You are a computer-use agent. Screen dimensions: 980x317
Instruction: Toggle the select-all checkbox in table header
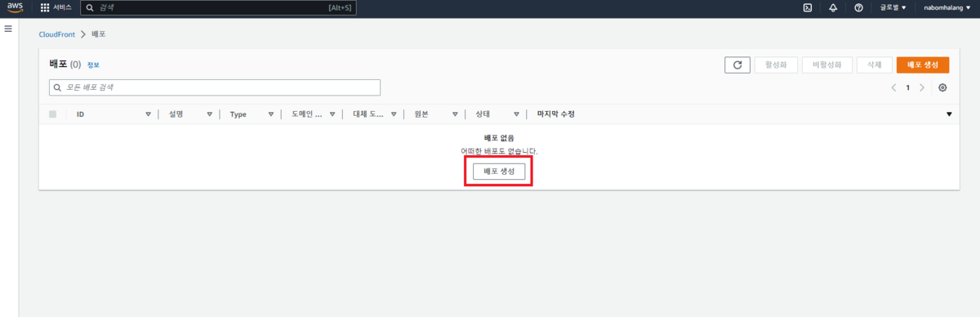click(53, 114)
